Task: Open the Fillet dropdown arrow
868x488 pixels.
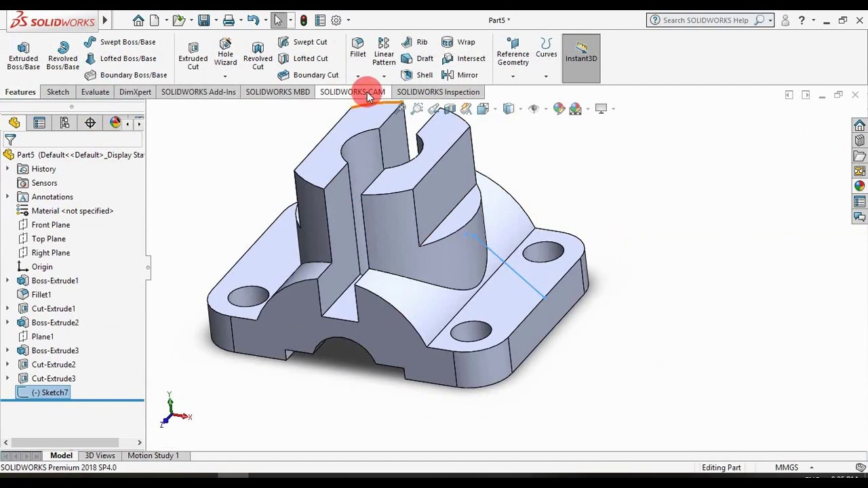Action: tap(358, 76)
